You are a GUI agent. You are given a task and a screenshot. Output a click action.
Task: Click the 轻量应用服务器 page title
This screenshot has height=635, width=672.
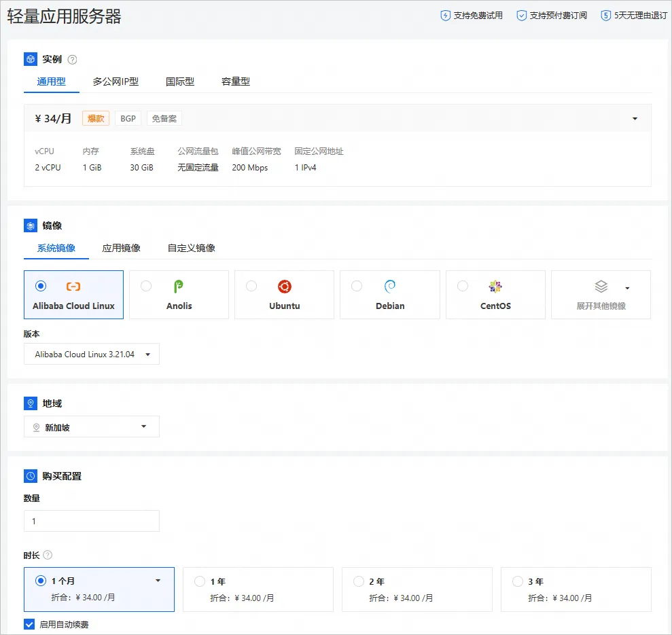pyautogui.click(x=65, y=16)
